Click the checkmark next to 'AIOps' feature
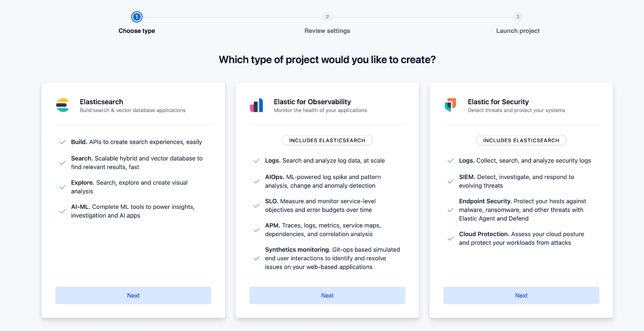The width and height of the screenshot is (644, 331). click(256, 181)
